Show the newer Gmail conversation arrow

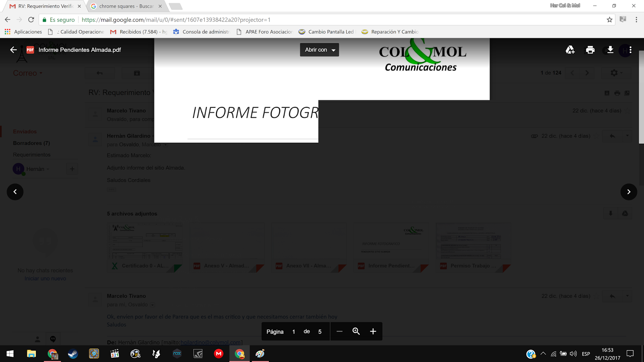[x=572, y=73]
